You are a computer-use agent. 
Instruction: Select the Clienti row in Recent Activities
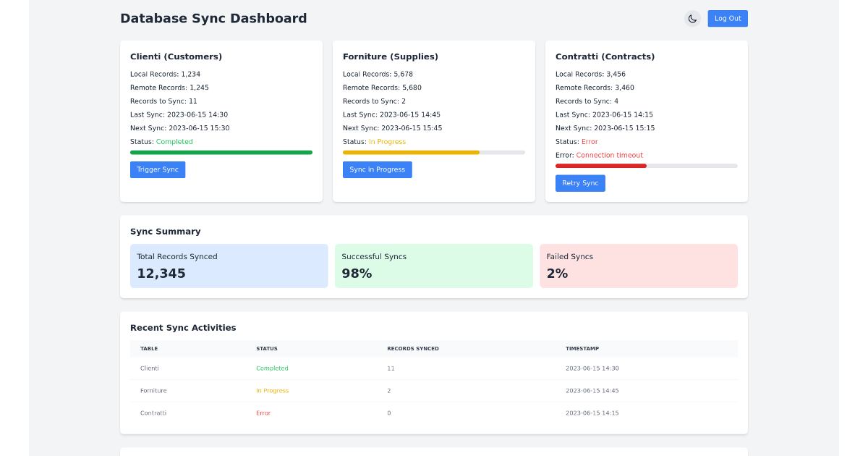(x=149, y=368)
